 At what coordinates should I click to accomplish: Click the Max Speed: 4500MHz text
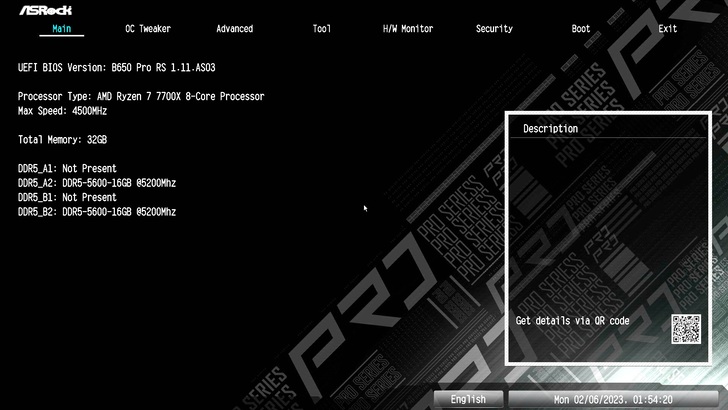(62, 111)
